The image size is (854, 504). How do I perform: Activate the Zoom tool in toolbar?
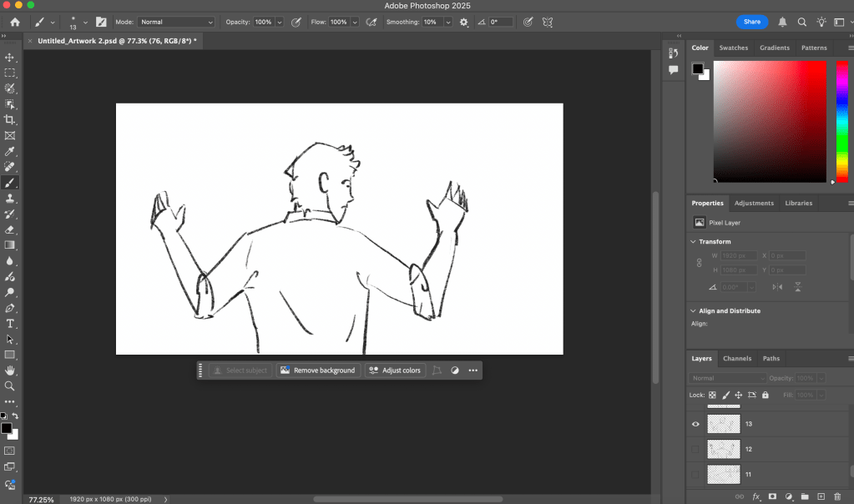coord(10,386)
